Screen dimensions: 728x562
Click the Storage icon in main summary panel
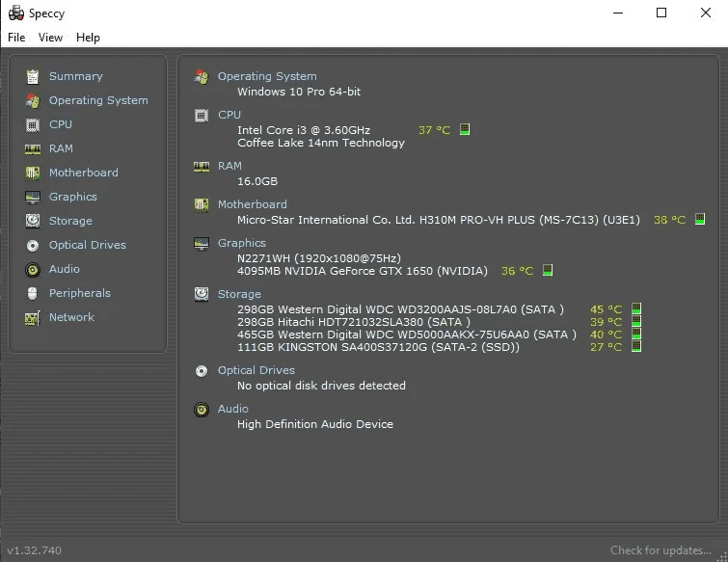click(202, 294)
